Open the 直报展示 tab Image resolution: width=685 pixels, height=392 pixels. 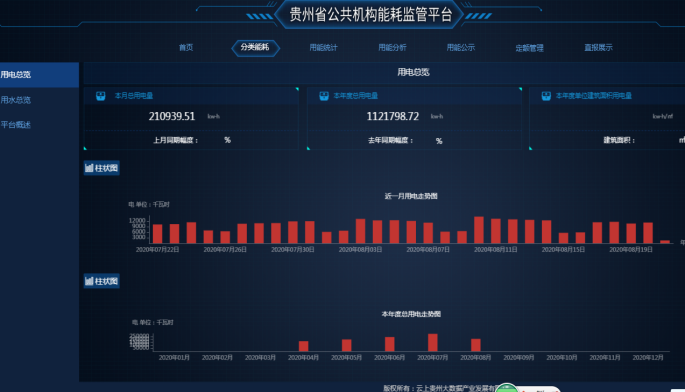[599, 47]
